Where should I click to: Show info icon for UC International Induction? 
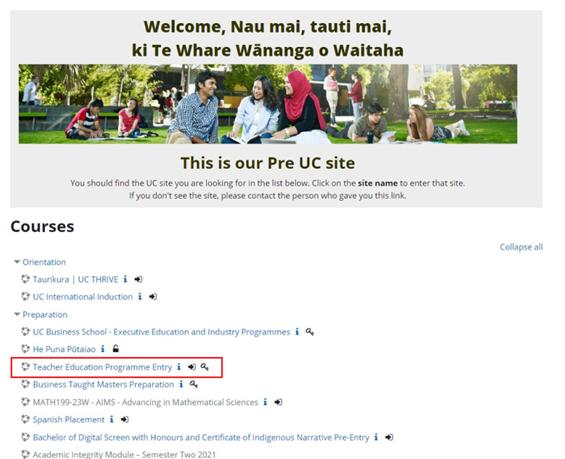[x=140, y=296]
